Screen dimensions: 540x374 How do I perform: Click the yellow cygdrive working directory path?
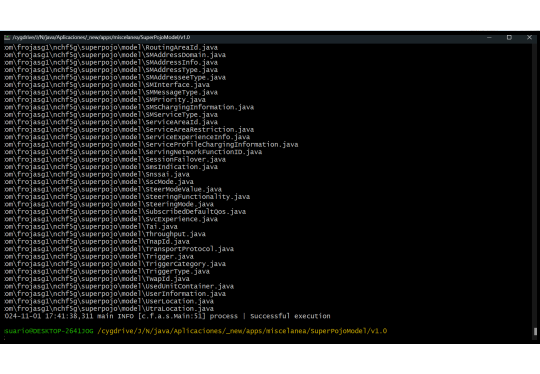pos(242,331)
